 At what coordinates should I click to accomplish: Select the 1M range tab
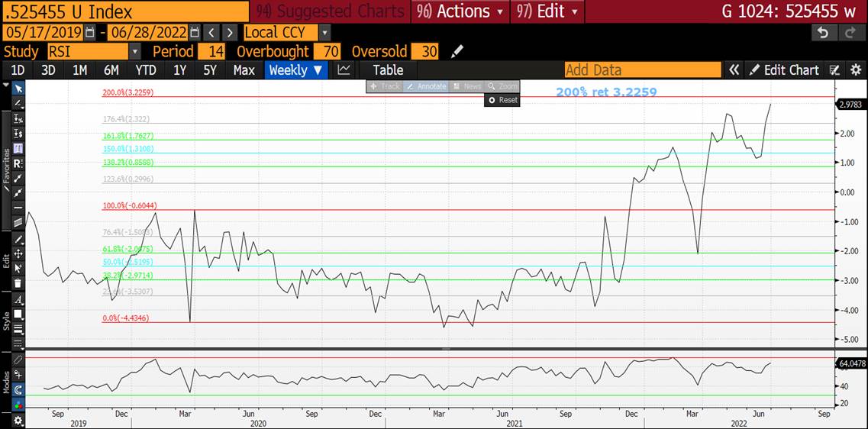(79, 70)
